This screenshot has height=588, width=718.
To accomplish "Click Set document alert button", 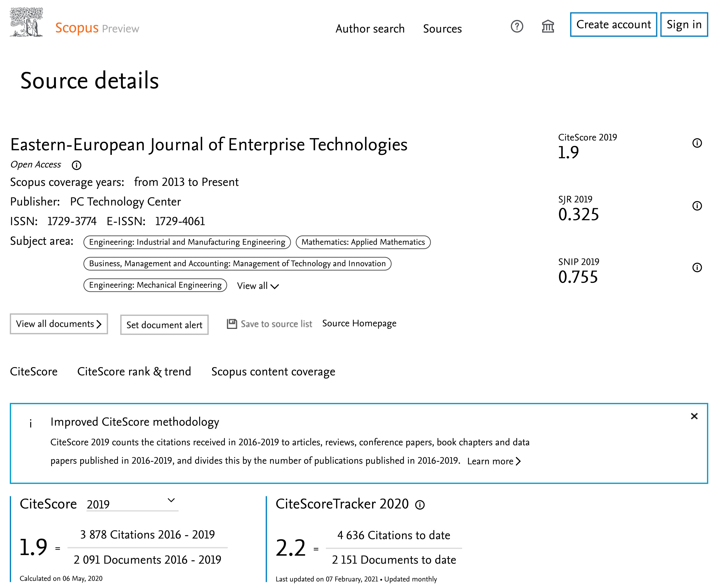I will point(164,325).
